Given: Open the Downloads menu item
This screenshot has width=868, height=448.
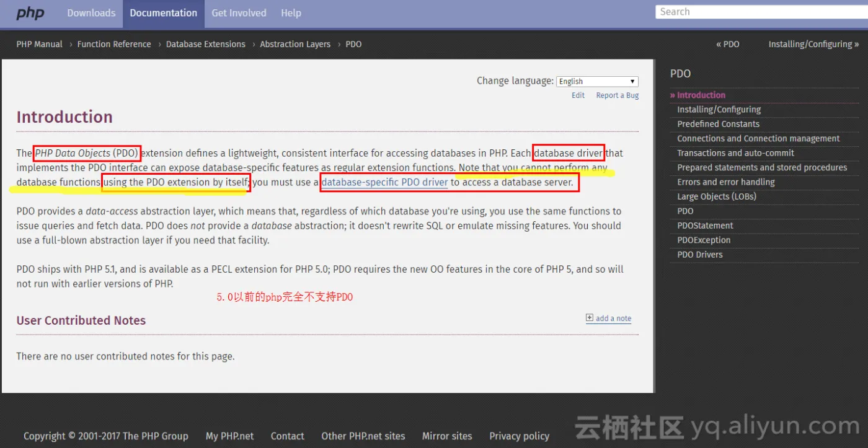Looking at the screenshot, I should [x=91, y=13].
